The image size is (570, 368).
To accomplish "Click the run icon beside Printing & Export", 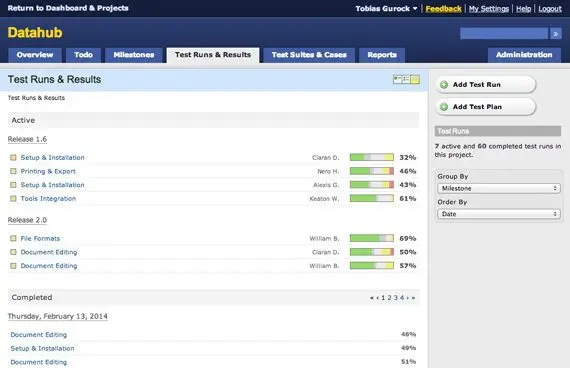I will 13,171.
